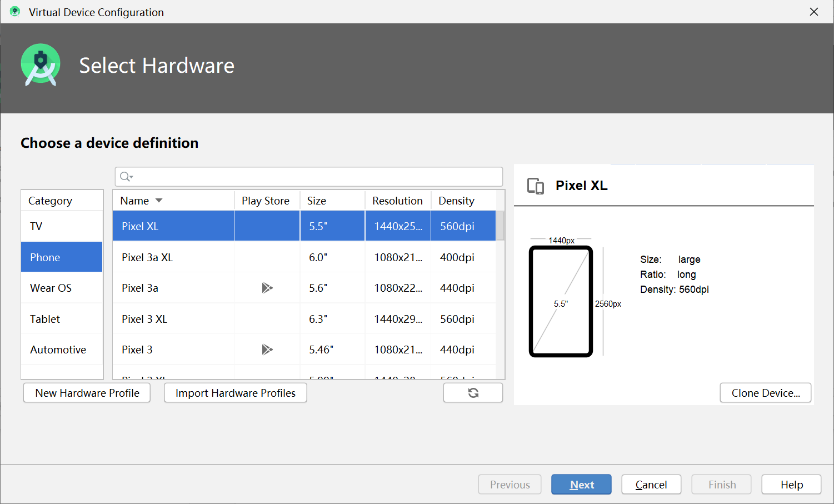
Task: Click the 1440x29... resolution cell
Action: [x=398, y=319]
